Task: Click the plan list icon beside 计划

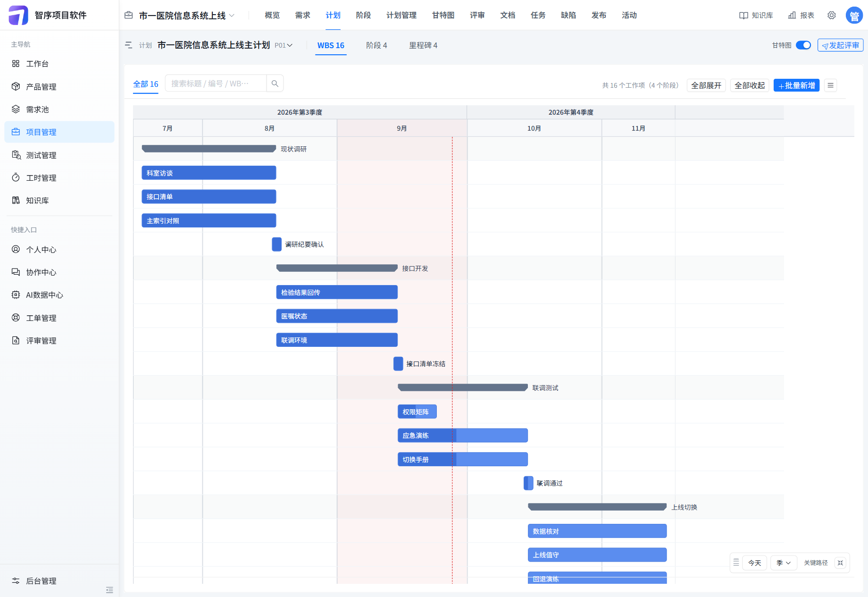Action: point(129,45)
